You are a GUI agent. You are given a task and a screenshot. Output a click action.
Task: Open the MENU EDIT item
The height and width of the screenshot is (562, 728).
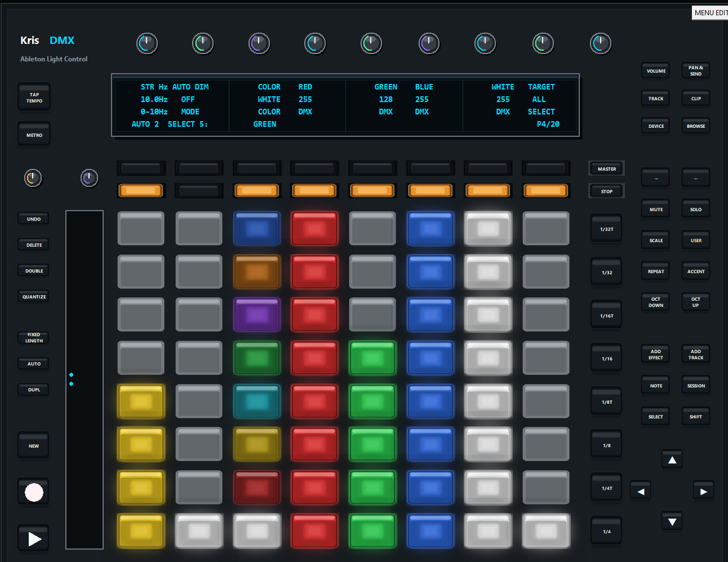[710, 12]
